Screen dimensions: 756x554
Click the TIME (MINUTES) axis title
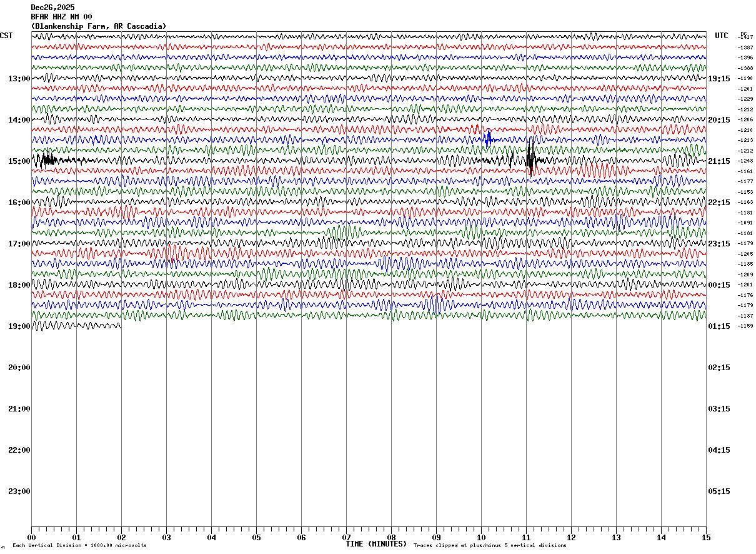pos(376,544)
